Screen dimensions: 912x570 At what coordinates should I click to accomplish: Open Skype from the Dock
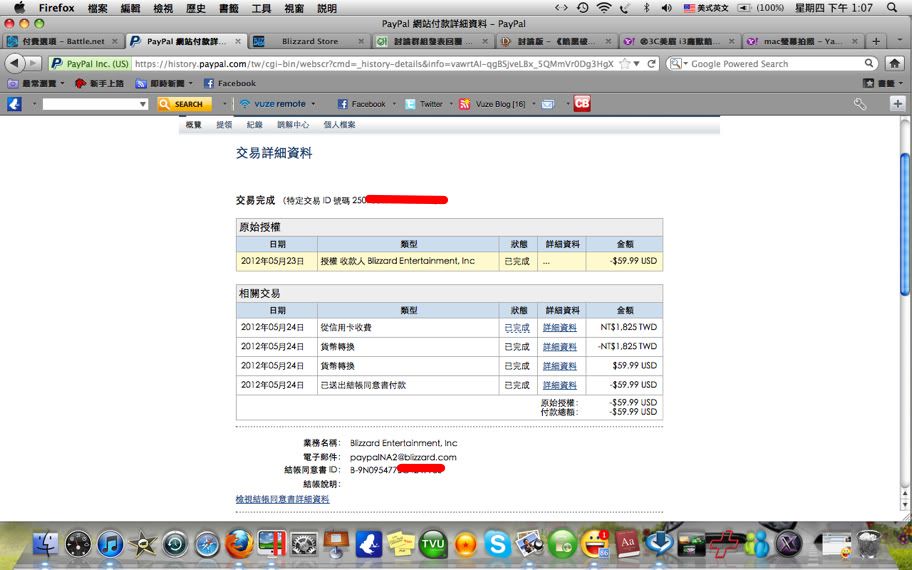coord(497,544)
